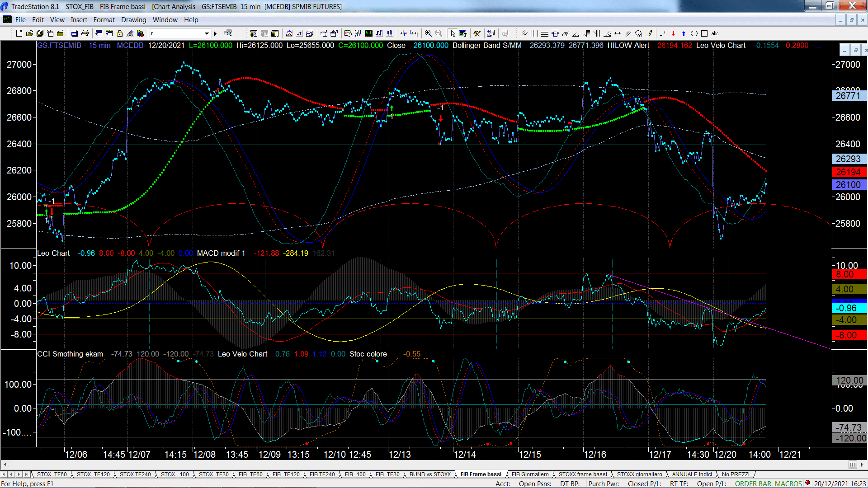
Task: Click the red connection status indicator dot
Action: tap(808, 483)
